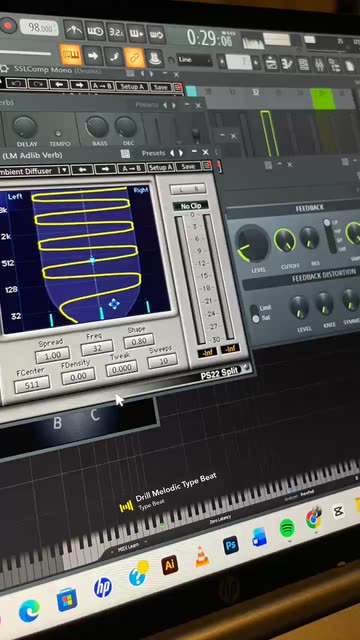The width and height of the screenshot is (360, 640).
Task: Click Setup A in the Waves toolbar
Action: (x=160, y=167)
